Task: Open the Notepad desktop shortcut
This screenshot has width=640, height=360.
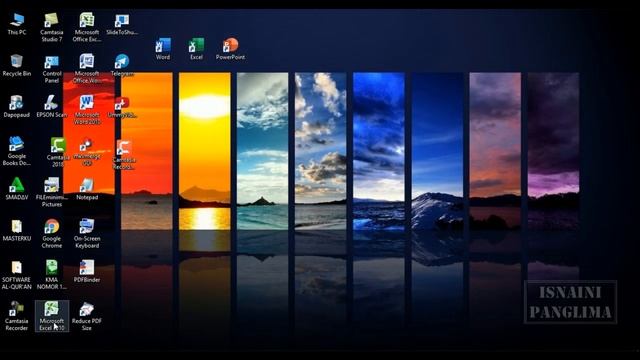Action: (x=87, y=189)
